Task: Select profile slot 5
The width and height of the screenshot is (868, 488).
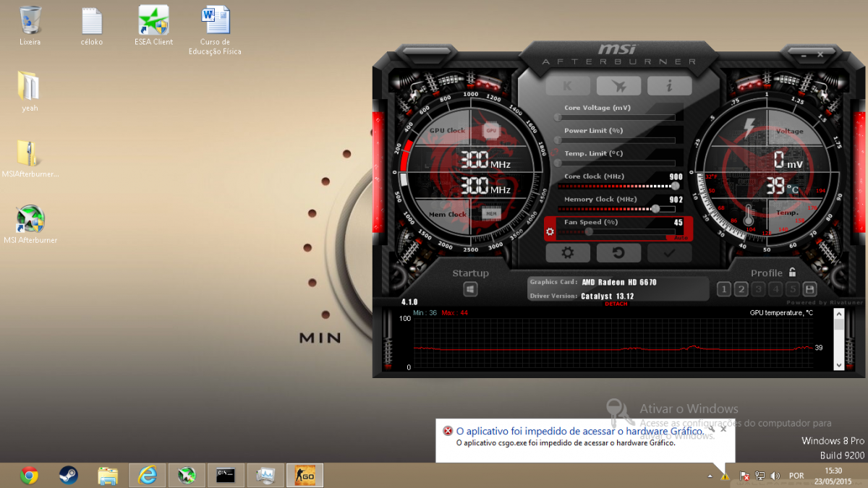Action: tap(793, 289)
